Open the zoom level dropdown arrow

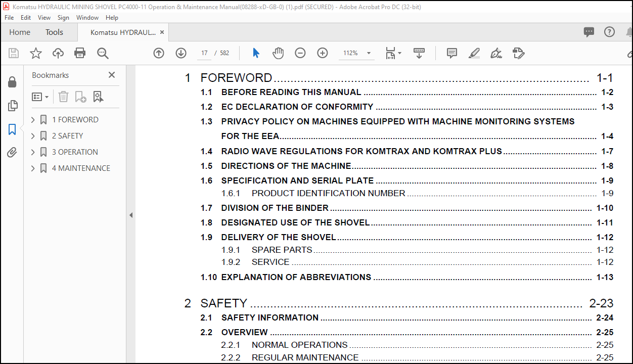[x=369, y=53]
